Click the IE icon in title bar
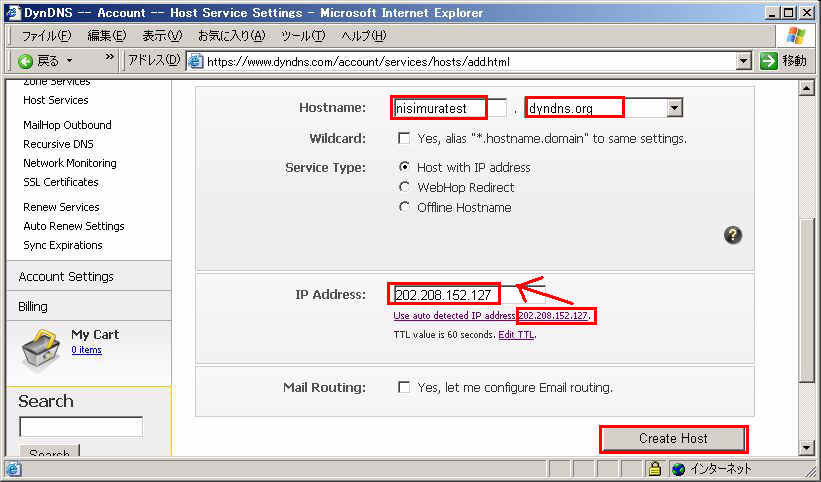Screen dimensions: 821x482 tap(12, 13)
